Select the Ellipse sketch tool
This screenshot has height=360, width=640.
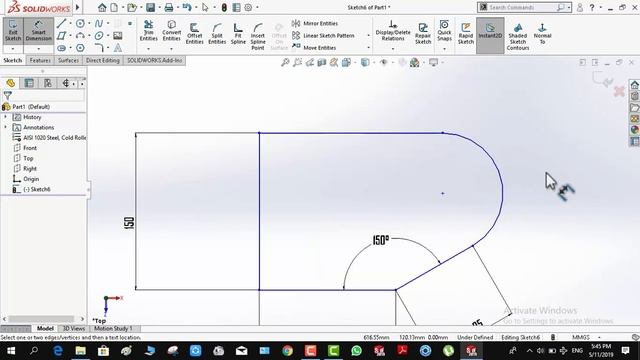[x=99, y=36]
